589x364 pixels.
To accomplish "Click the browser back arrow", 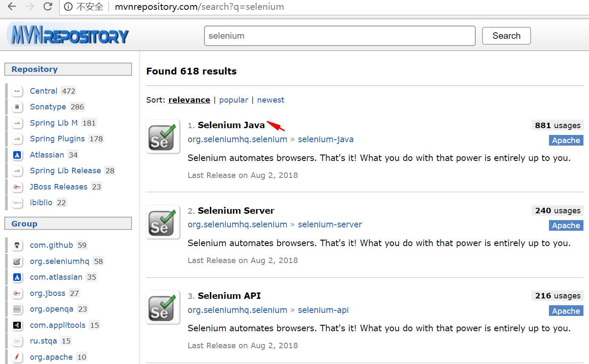I will click(12, 6).
